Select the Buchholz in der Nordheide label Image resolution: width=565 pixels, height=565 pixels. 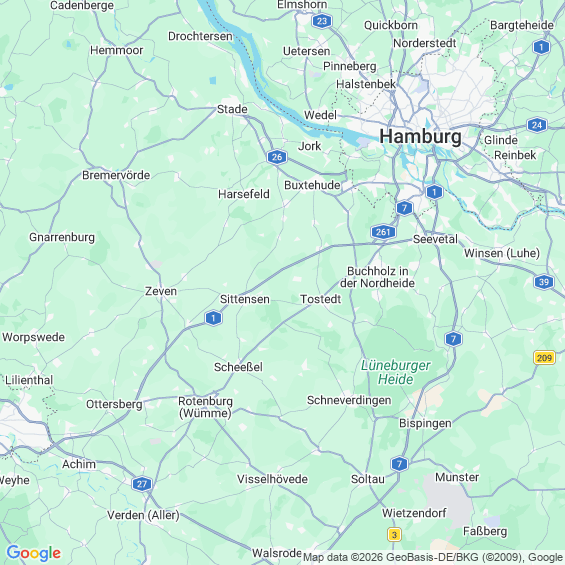[377, 277]
